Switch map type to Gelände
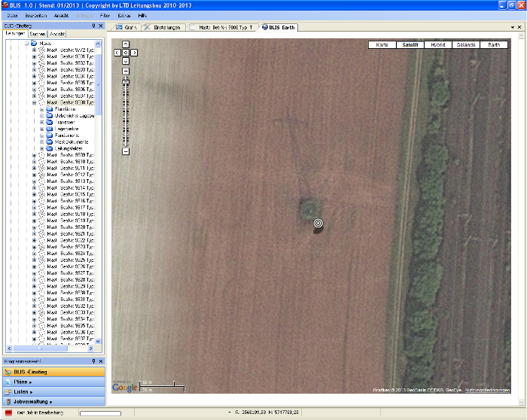The height and width of the screenshot is (420, 527). tap(466, 44)
